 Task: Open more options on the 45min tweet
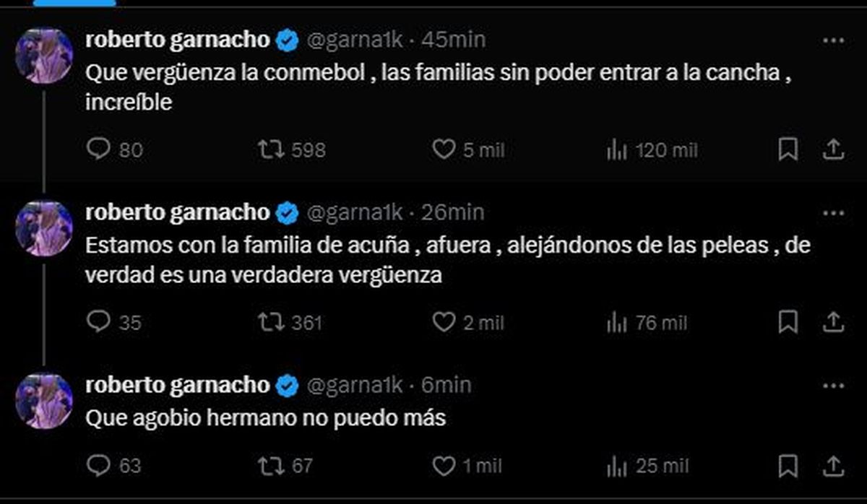tap(833, 41)
